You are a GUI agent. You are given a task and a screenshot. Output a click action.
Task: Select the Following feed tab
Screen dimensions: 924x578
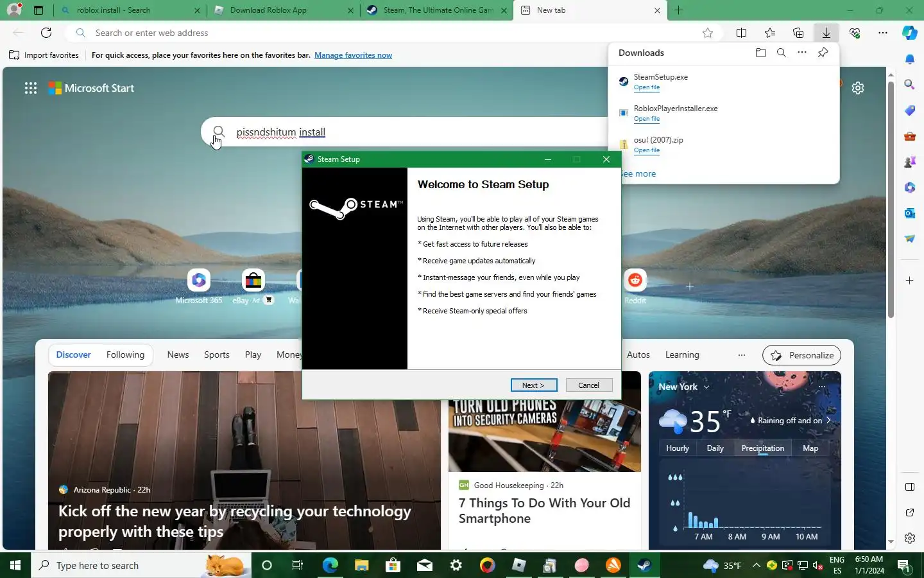[125, 355]
